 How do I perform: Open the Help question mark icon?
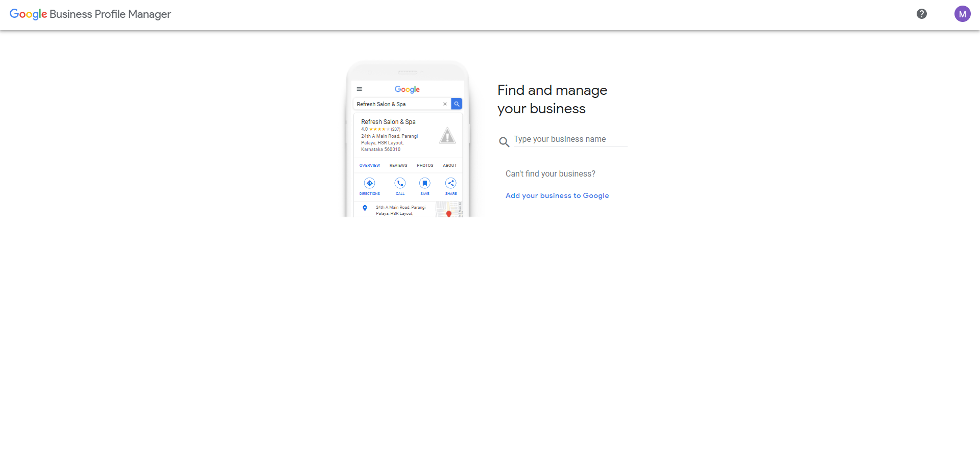tap(922, 14)
